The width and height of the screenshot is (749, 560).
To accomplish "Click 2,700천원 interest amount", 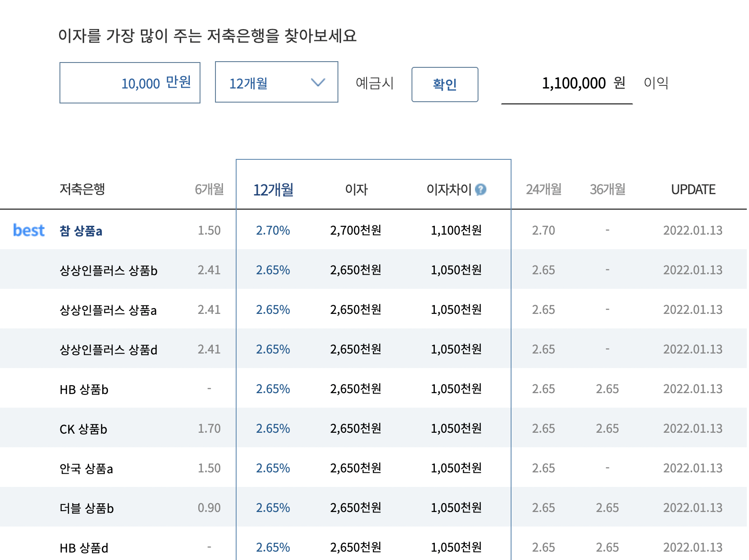I will pos(356,230).
